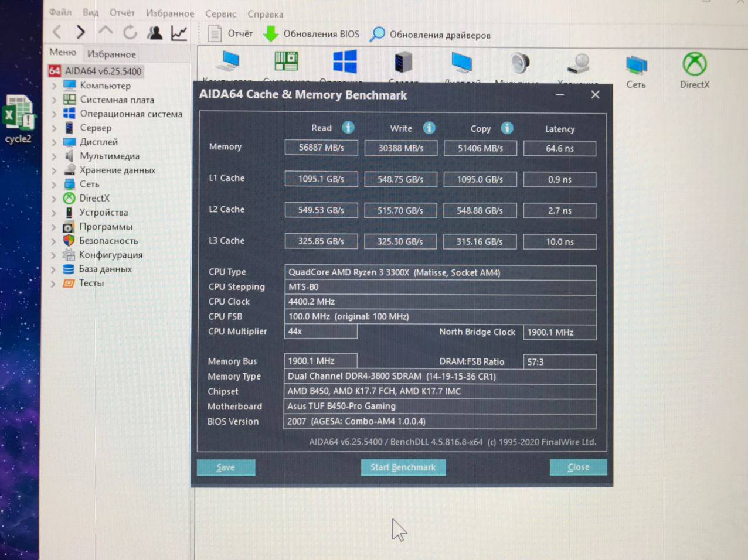Select Конфигурация in the sidebar tree
The width and height of the screenshot is (748, 560).
click(x=111, y=255)
